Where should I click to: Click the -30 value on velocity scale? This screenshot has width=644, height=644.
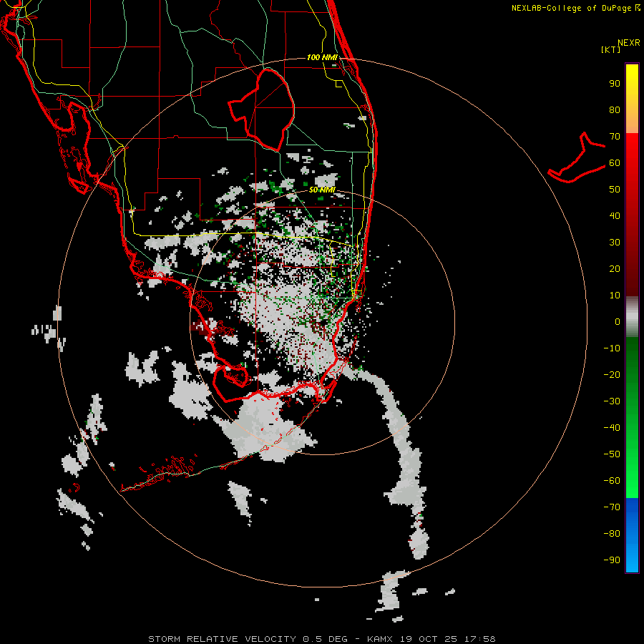(612, 401)
